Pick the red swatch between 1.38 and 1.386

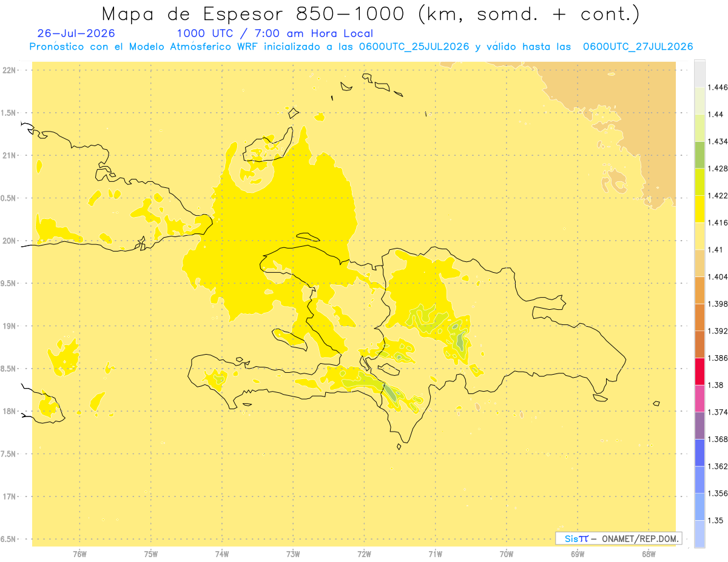pos(699,371)
